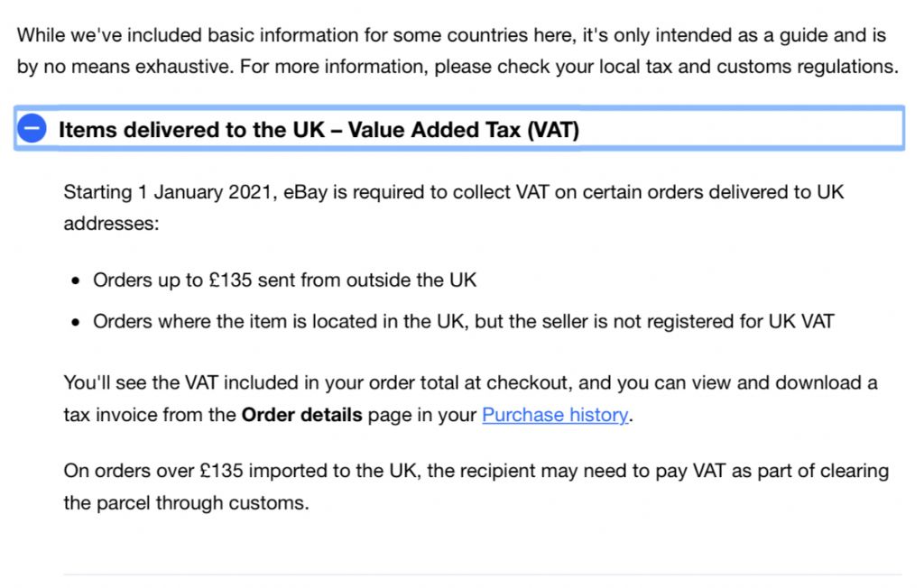Click the 'seller is not registered' bullet item
Image resolution: width=924 pixels, height=588 pixels.
pyautogui.click(x=464, y=322)
